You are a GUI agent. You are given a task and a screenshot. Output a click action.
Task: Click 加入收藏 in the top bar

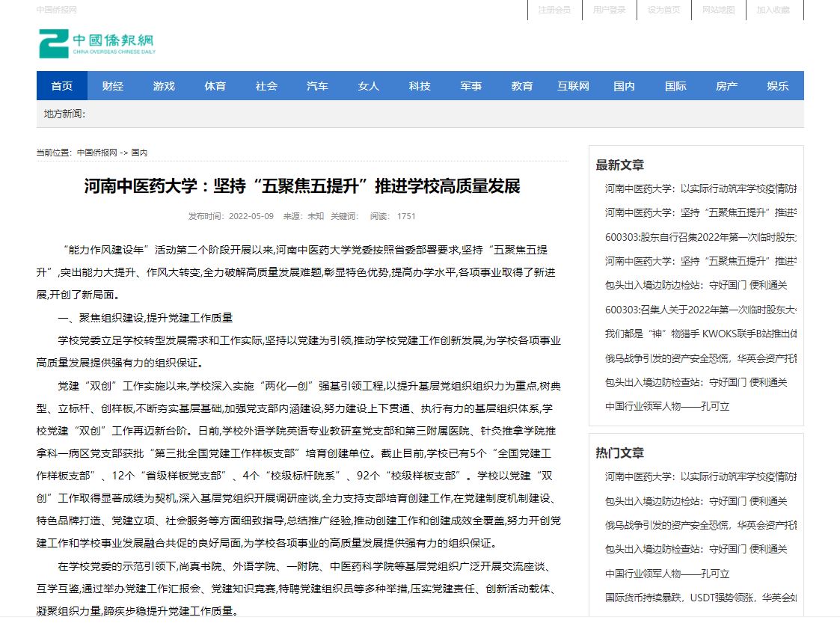point(773,10)
